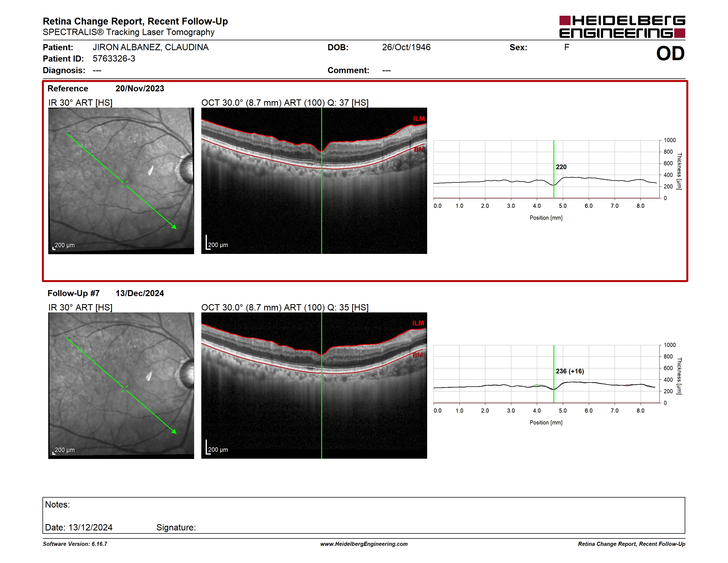Screen dimensions: 728x563
Task: Click the follow-up chart Position [mm] axis label
Action: coord(546,423)
